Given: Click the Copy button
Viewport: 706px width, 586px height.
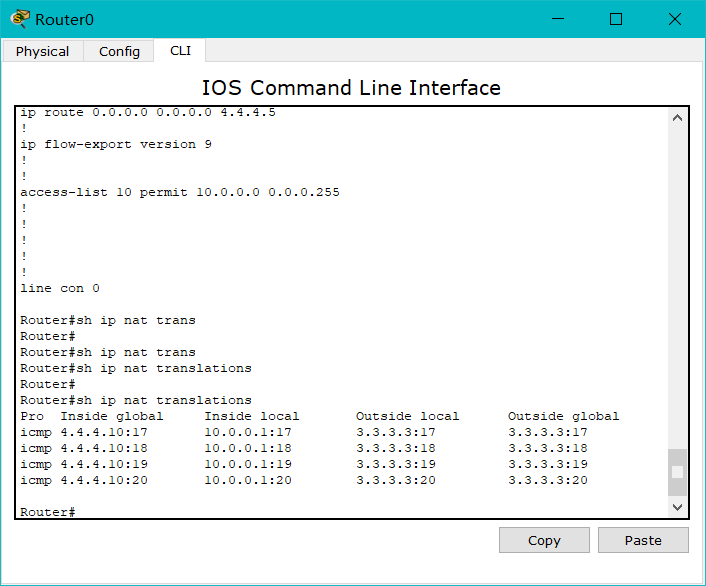Looking at the screenshot, I should [544, 540].
